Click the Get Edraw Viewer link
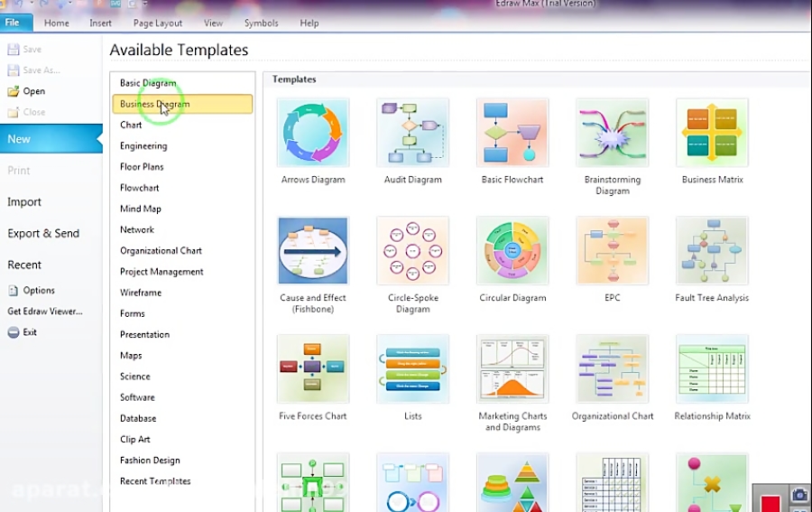Viewport: 812px width, 512px height. click(x=45, y=312)
